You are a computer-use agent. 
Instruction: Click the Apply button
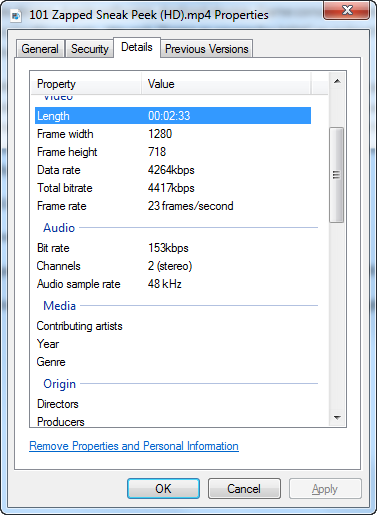point(325,489)
